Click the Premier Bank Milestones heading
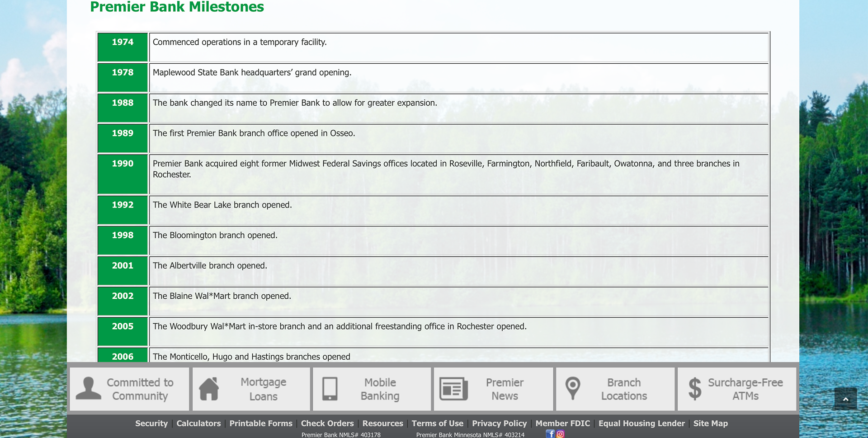Viewport: 868px width, 438px height. 177,7
